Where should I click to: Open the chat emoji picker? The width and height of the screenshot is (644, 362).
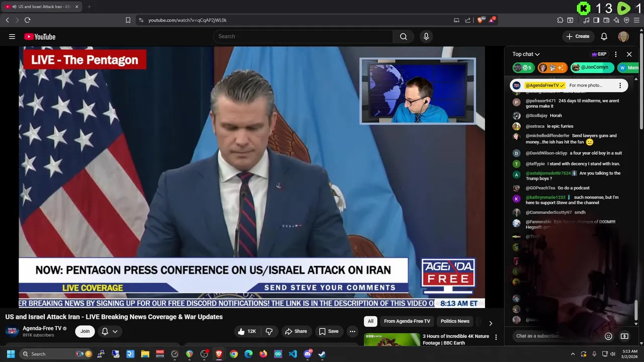608,336
